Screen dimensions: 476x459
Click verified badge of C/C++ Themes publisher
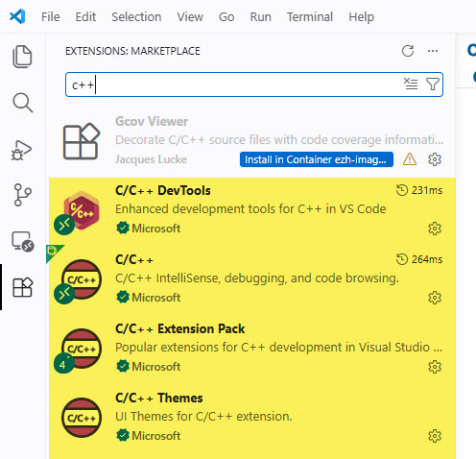pyautogui.click(x=123, y=436)
